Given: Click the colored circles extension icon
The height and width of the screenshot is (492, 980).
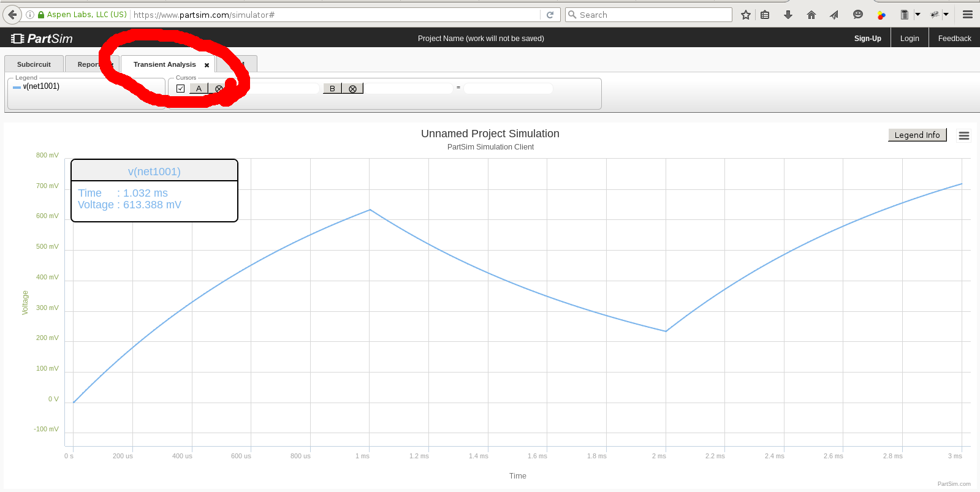Looking at the screenshot, I should [881, 15].
